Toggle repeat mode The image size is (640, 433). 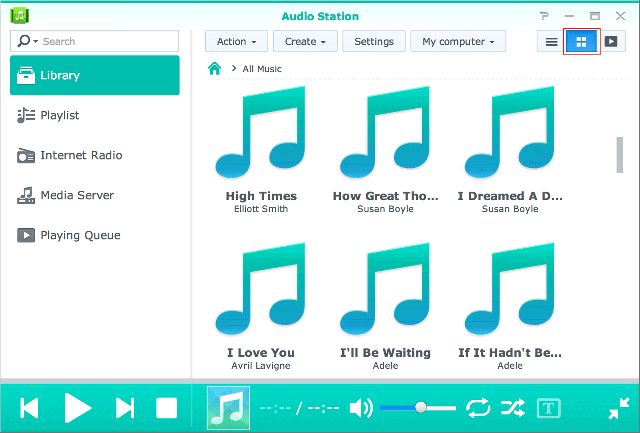point(478,408)
